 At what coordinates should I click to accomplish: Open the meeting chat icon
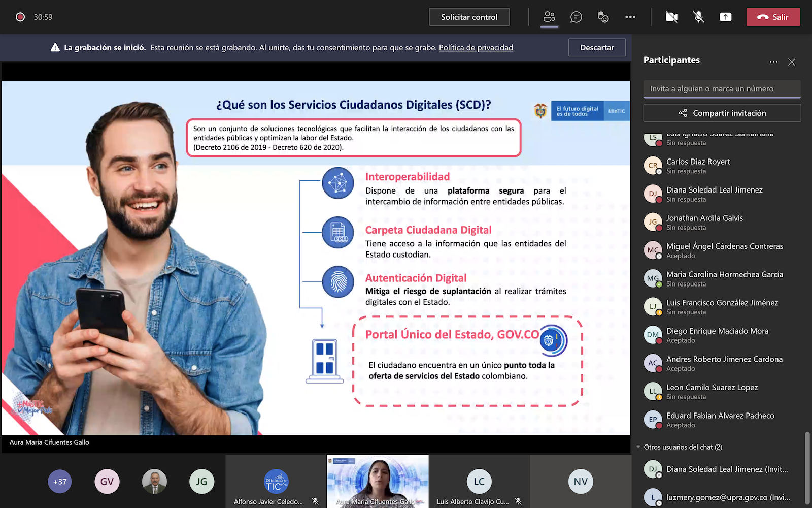tap(576, 17)
